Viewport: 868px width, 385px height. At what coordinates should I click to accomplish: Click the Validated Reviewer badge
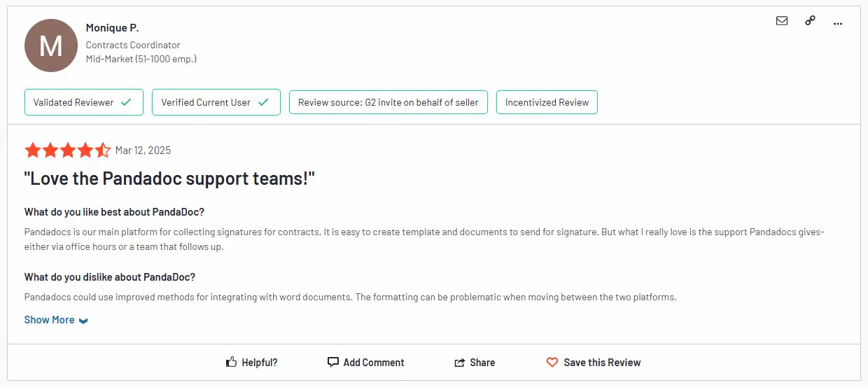[x=84, y=102]
